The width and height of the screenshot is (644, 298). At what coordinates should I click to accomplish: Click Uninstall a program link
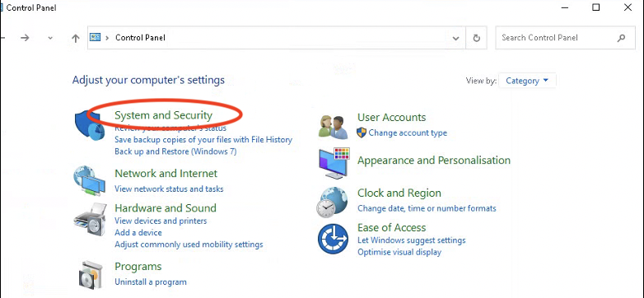(x=151, y=282)
